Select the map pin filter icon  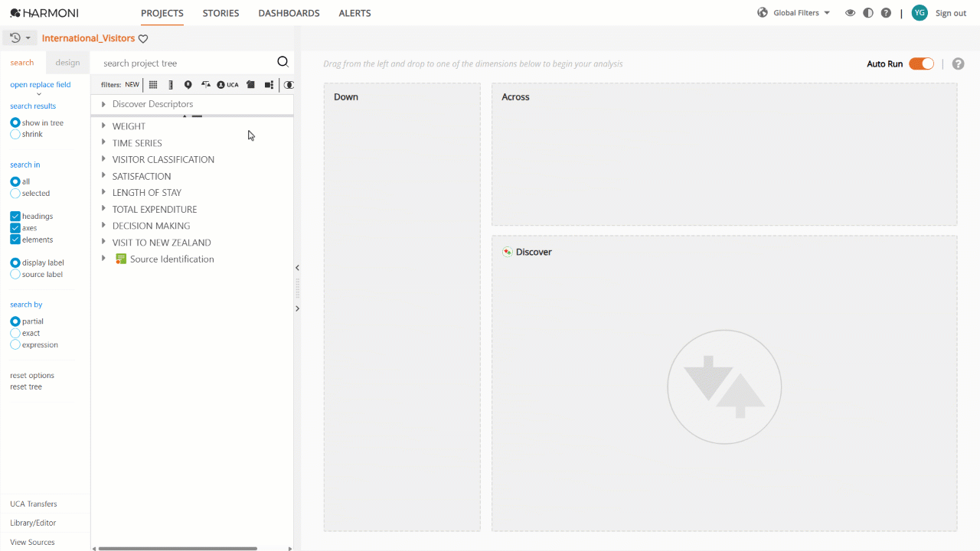pyautogui.click(x=188, y=85)
